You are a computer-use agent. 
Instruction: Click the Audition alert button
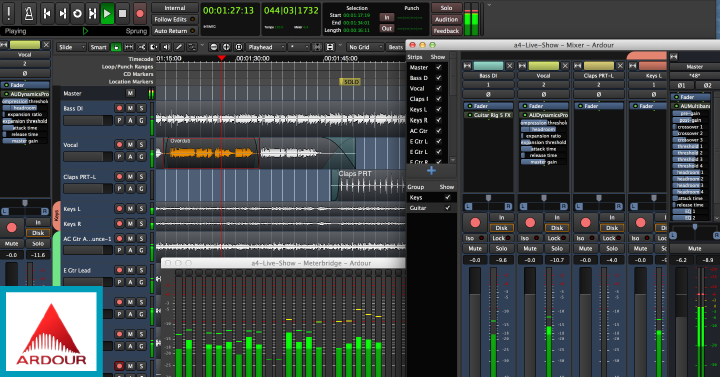[x=446, y=19]
